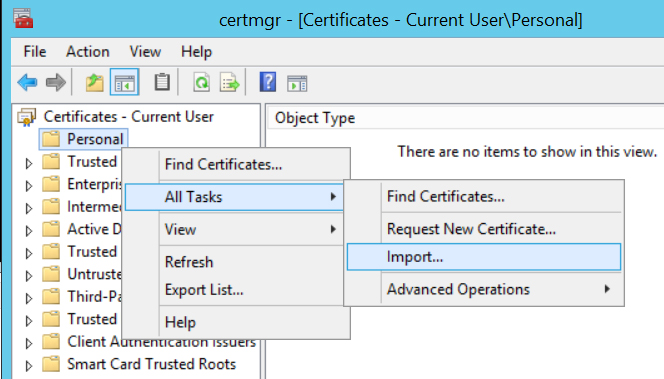664x379 pixels.
Task: Expand the Untrusted tree node arrow
Action: point(28,276)
